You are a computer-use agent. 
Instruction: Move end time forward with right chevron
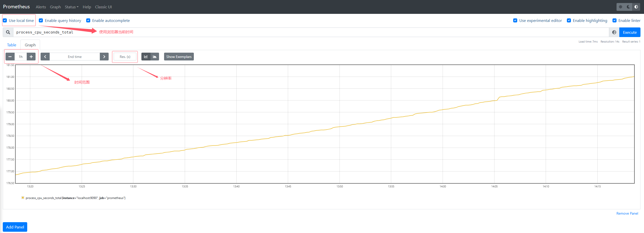[104, 57]
